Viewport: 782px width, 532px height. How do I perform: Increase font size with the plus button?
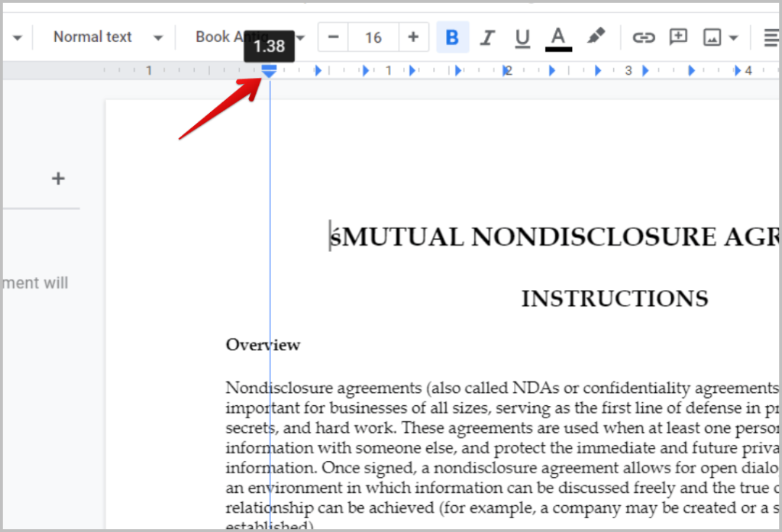pos(413,37)
